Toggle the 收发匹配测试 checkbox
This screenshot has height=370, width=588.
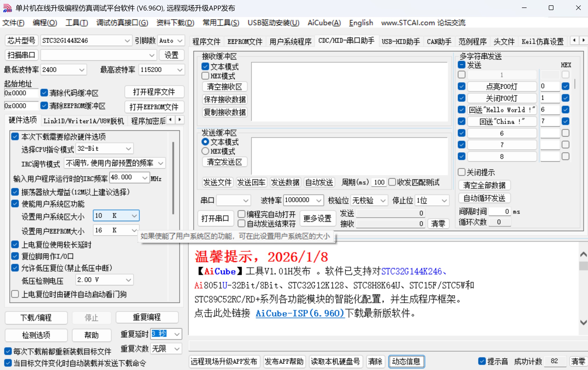pos(392,182)
